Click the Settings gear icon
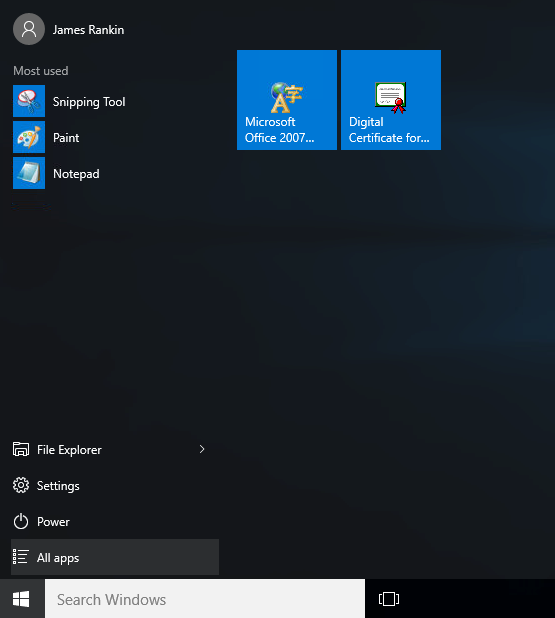Image resolution: width=555 pixels, height=618 pixels. point(20,485)
